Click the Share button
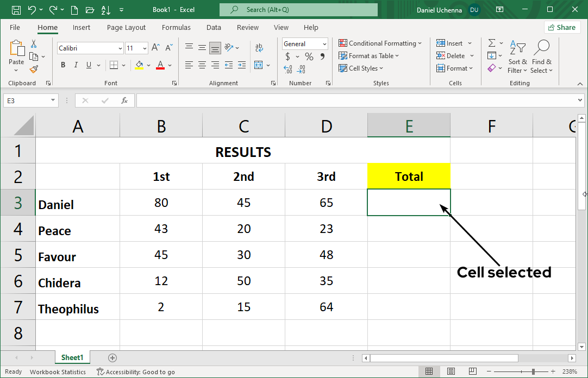 coord(562,27)
